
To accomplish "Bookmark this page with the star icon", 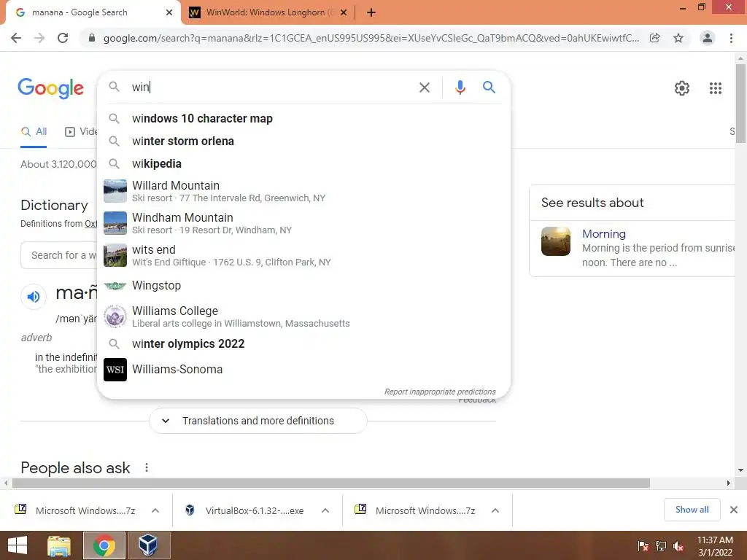I will point(678,38).
